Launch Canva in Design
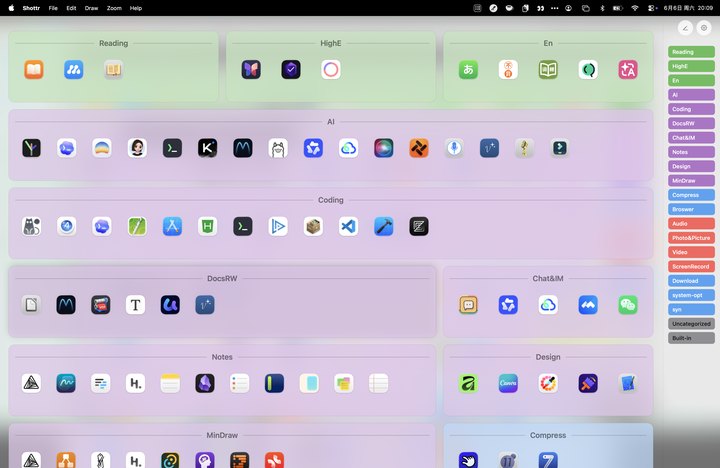 point(508,383)
